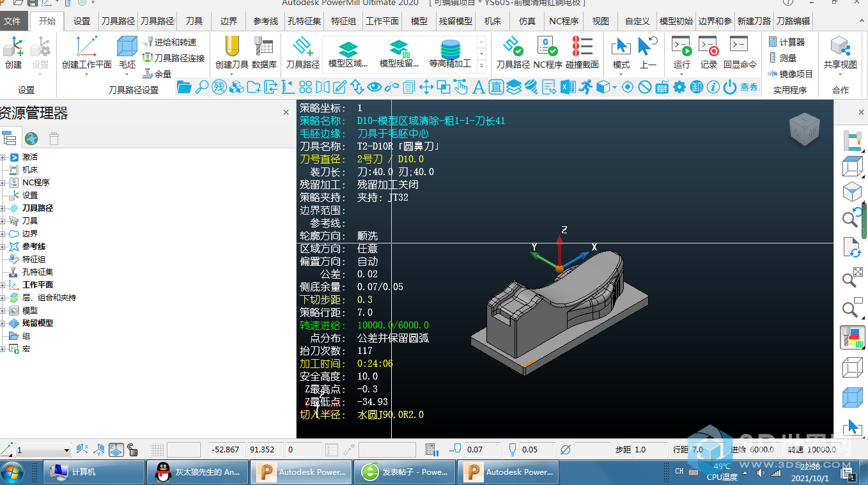
Task: Expand the strategy gallery more arrow
Action: [x=481, y=66]
